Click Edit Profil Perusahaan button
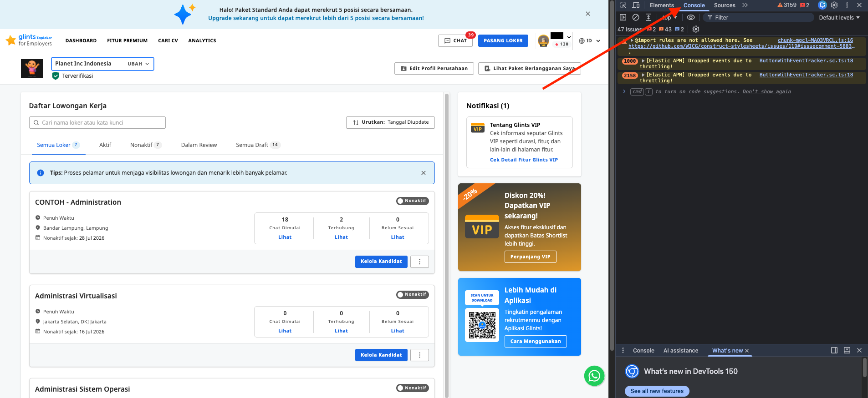868x398 pixels. (x=434, y=68)
